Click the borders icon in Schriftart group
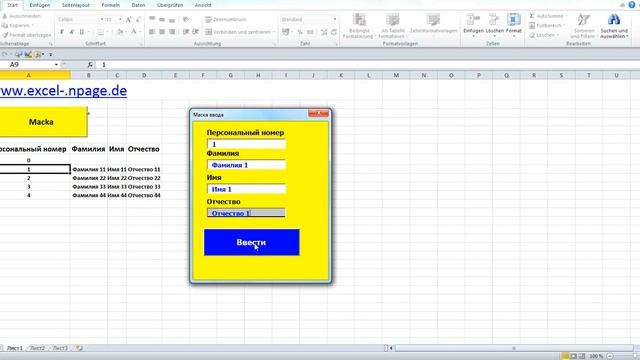This screenshot has height=360, width=640. click(100, 32)
